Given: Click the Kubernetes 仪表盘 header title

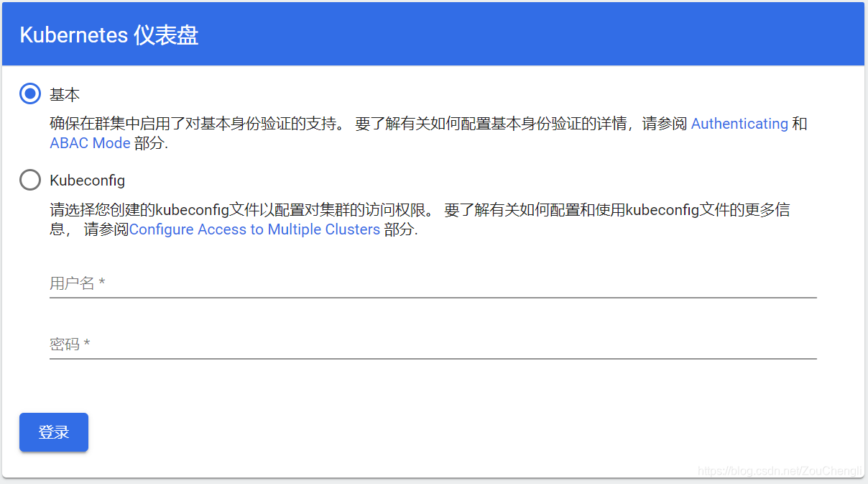Looking at the screenshot, I should 109,35.
